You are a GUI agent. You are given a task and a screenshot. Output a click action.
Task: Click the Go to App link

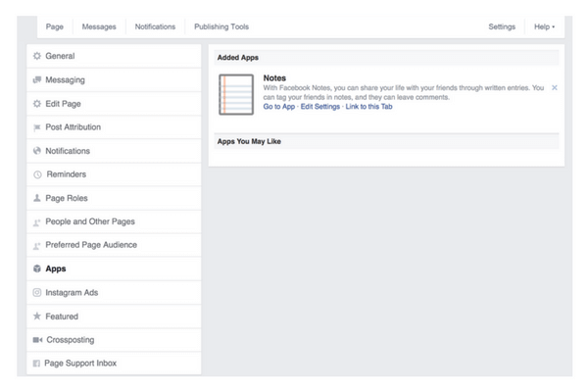(x=279, y=107)
